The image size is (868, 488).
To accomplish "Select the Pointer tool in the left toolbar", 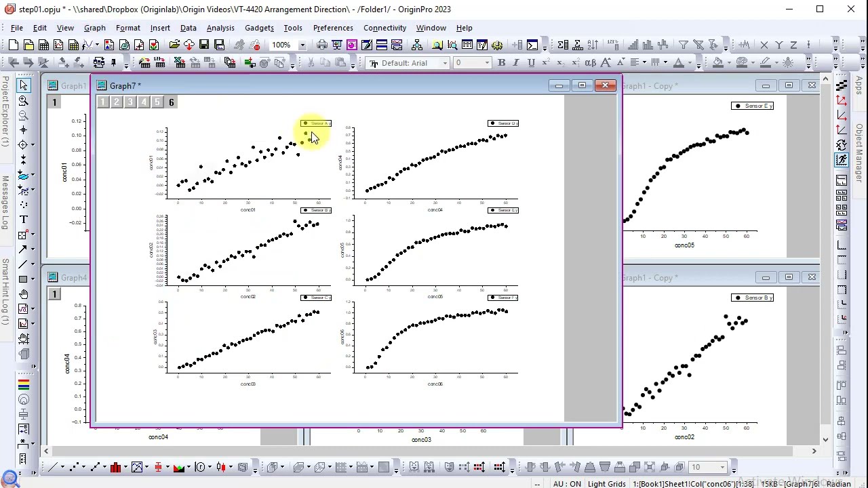I will pyautogui.click(x=23, y=85).
